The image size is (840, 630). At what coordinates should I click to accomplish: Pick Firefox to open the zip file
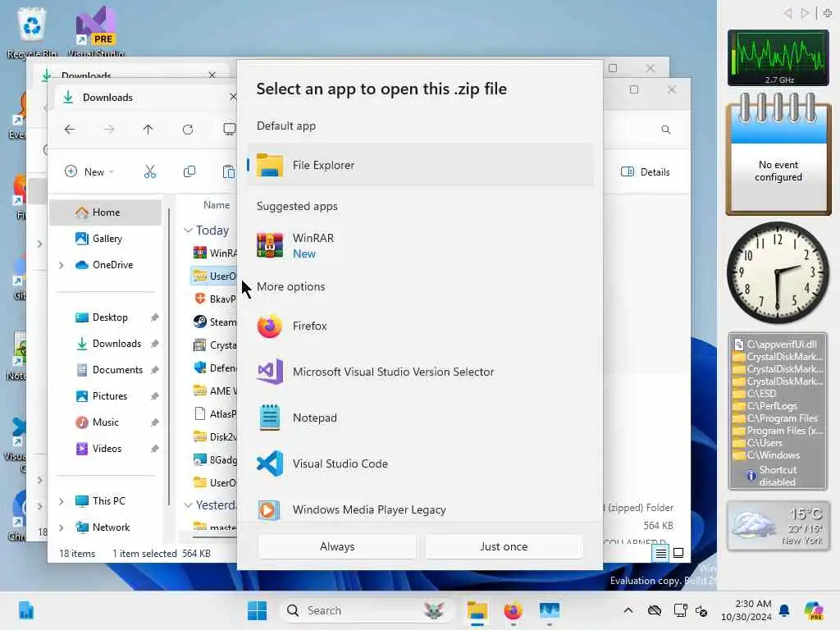(421, 326)
